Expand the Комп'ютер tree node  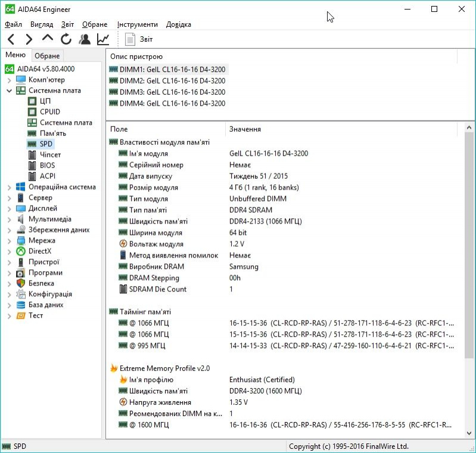[x=9, y=80]
